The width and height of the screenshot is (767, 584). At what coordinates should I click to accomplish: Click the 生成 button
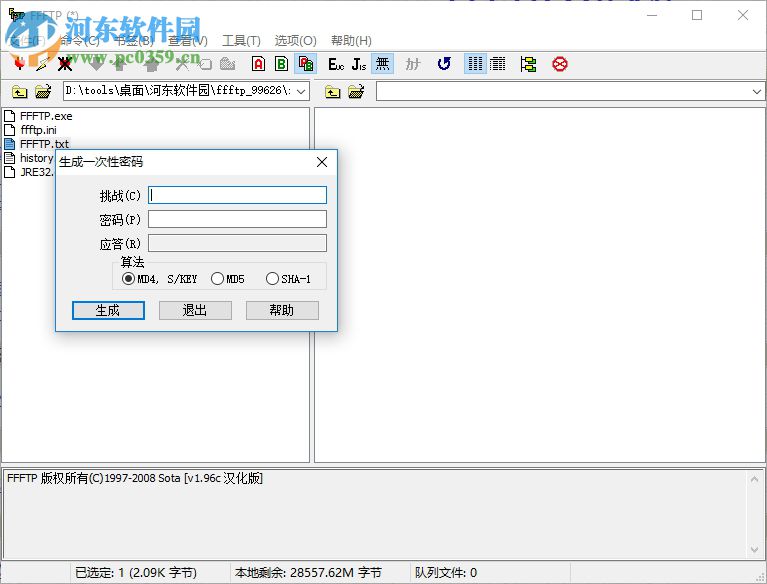click(108, 310)
